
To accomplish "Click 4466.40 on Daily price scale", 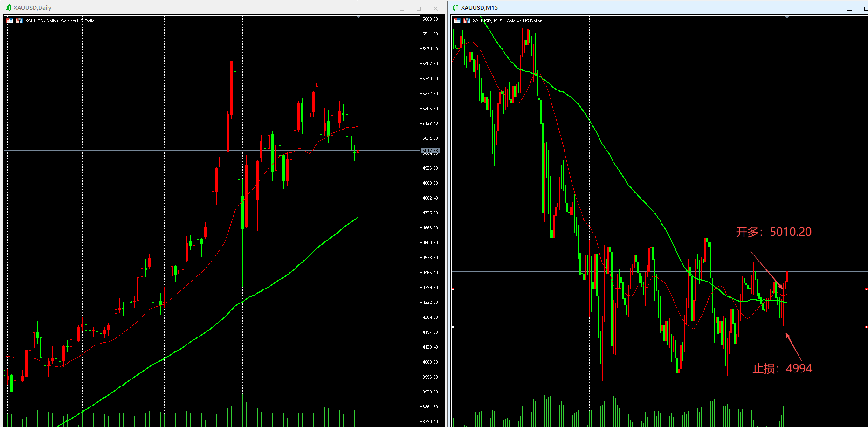I will tap(430, 273).
